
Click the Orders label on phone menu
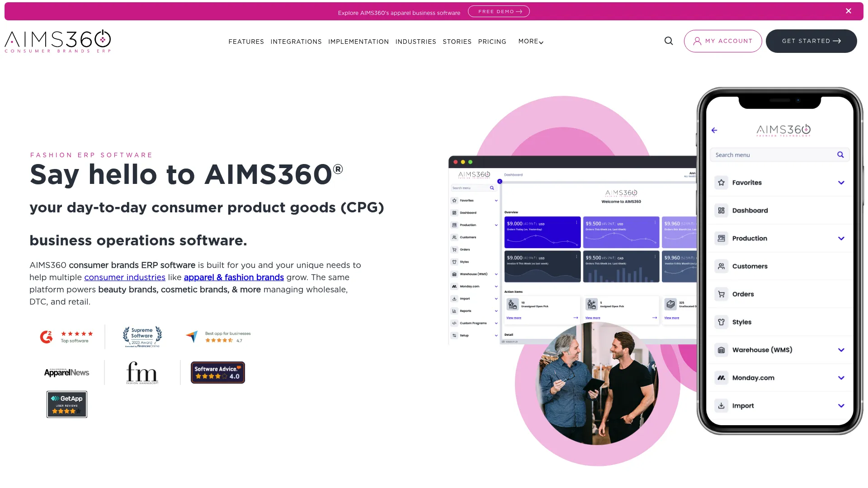(743, 294)
